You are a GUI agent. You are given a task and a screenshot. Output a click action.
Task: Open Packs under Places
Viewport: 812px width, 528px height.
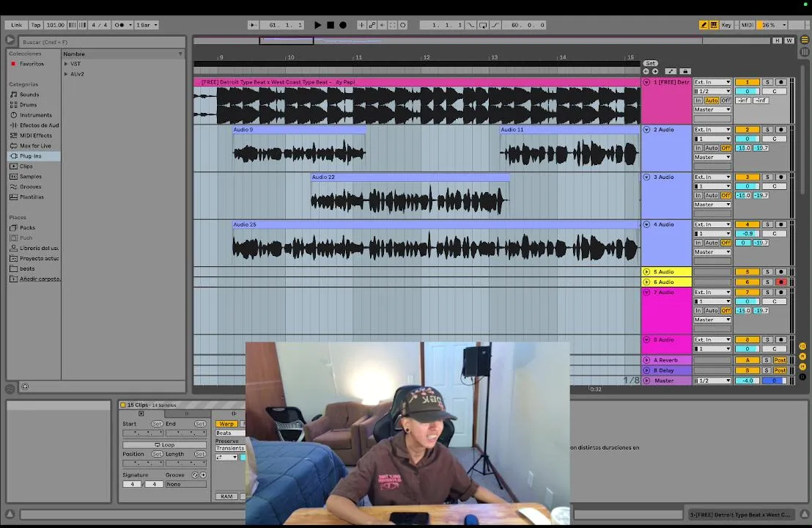[x=27, y=227]
